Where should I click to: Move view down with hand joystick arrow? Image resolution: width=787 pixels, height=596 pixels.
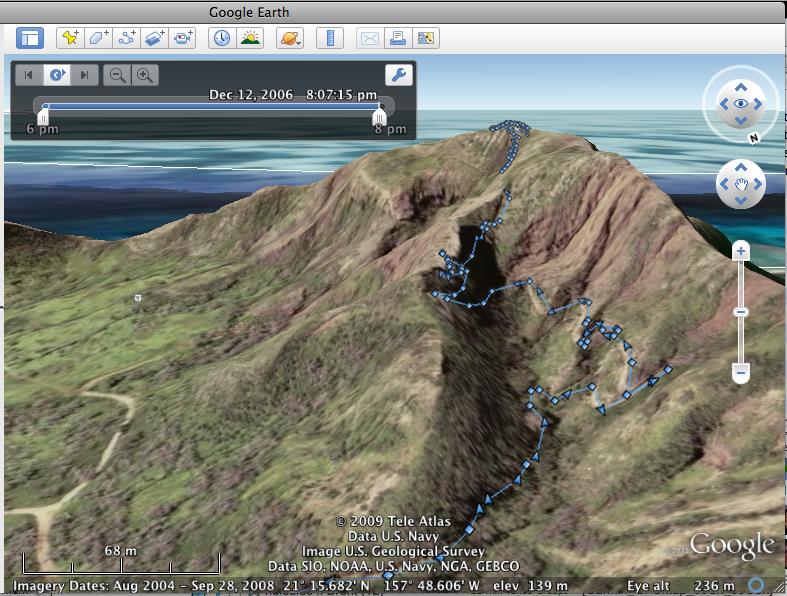point(741,201)
